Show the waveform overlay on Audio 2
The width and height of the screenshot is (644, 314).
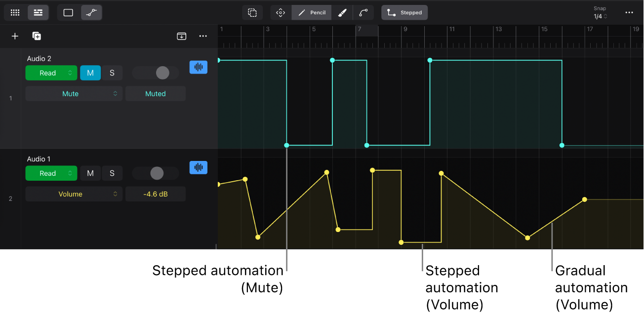[x=199, y=67]
